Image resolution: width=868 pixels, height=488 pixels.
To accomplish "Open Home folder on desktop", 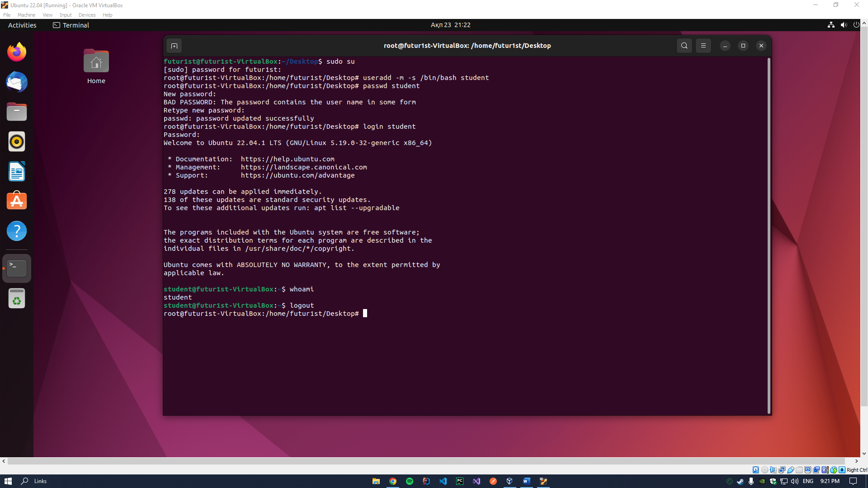I will pos(96,67).
